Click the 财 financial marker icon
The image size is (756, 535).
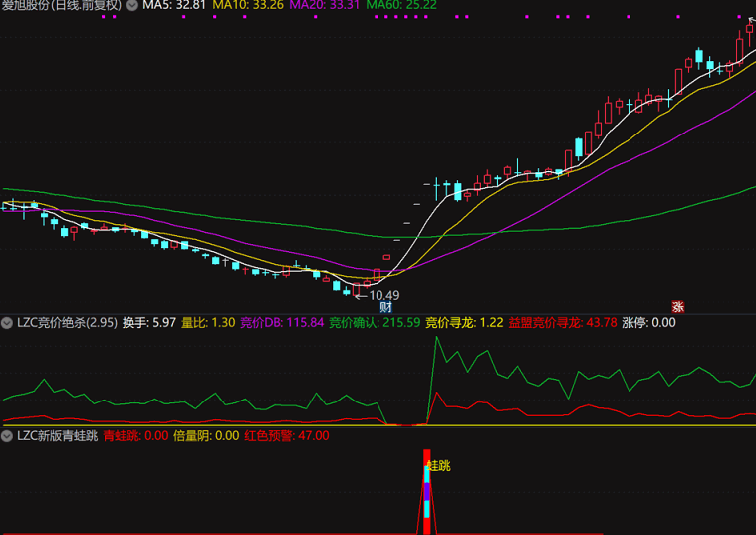(385, 307)
